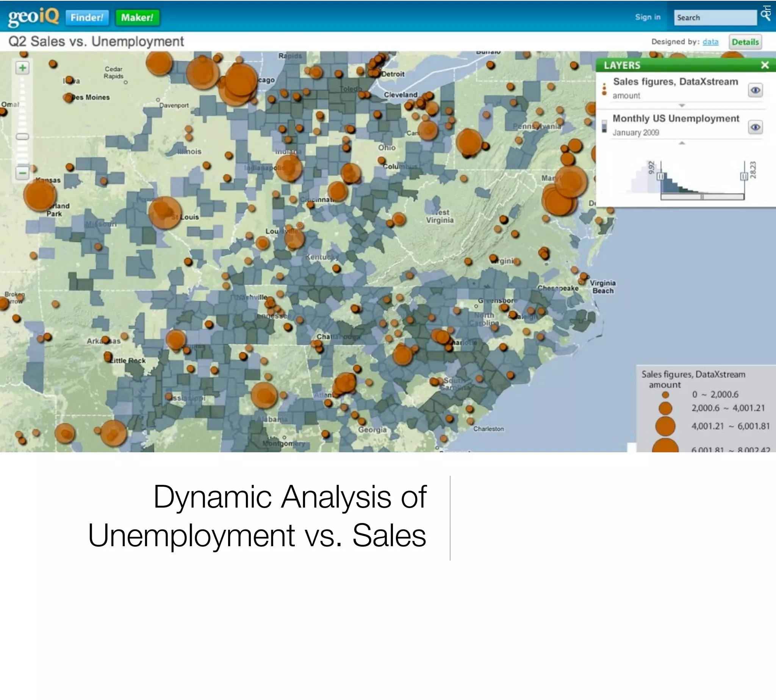This screenshot has width=776, height=700.
Task: Click the 9.92 histogram filter handle
Action: [x=660, y=177]
